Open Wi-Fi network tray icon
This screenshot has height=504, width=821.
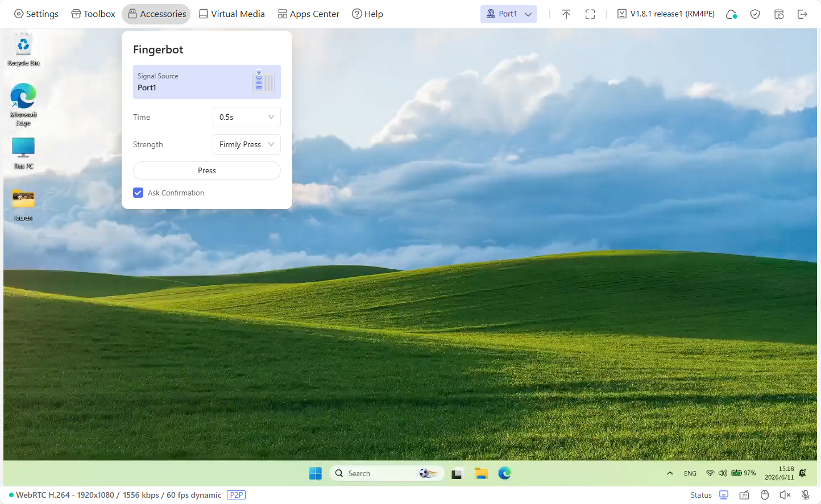pos(710,473)
